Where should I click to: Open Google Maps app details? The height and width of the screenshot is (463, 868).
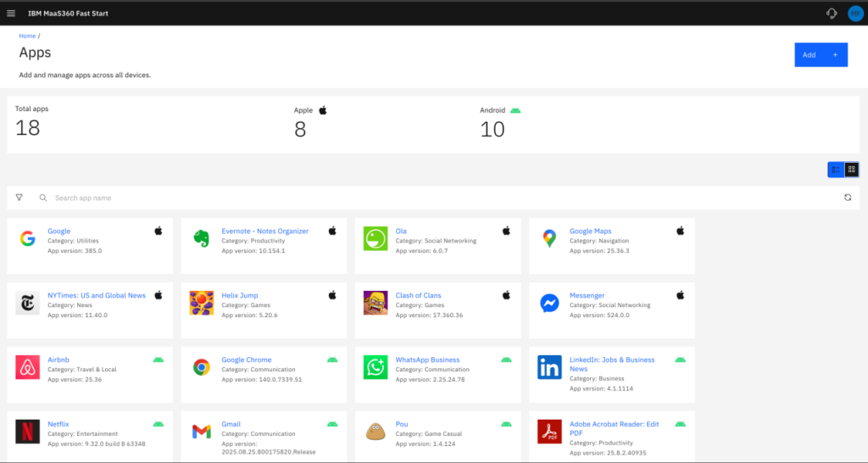point(590,231)
